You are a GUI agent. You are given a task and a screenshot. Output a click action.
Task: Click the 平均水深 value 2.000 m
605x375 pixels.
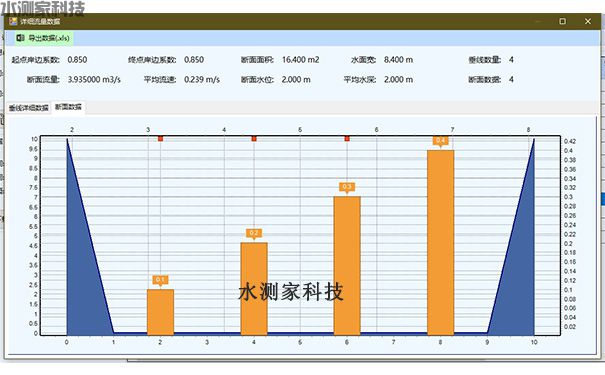coord(398,79)
